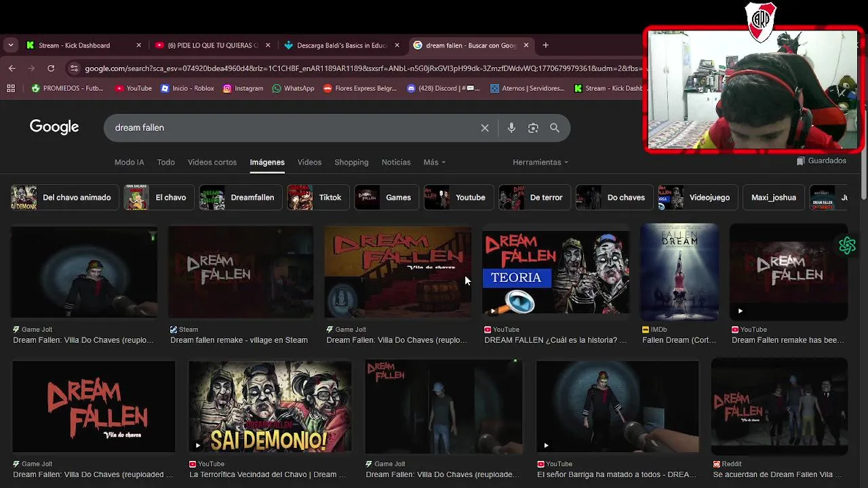Close the PIDE LO QUE TU QUIERAS tab
Viewport: 868px width, 488px height.
[268, 45]
